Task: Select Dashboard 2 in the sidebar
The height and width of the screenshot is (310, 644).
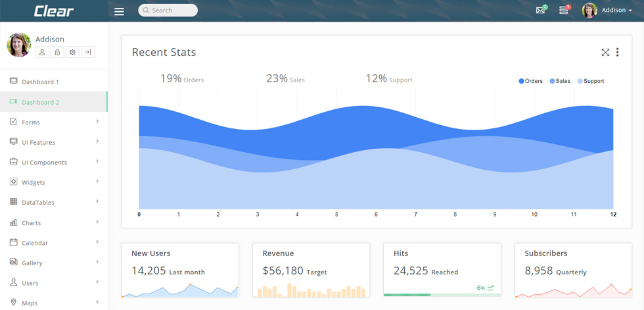Action: point(53,101)
